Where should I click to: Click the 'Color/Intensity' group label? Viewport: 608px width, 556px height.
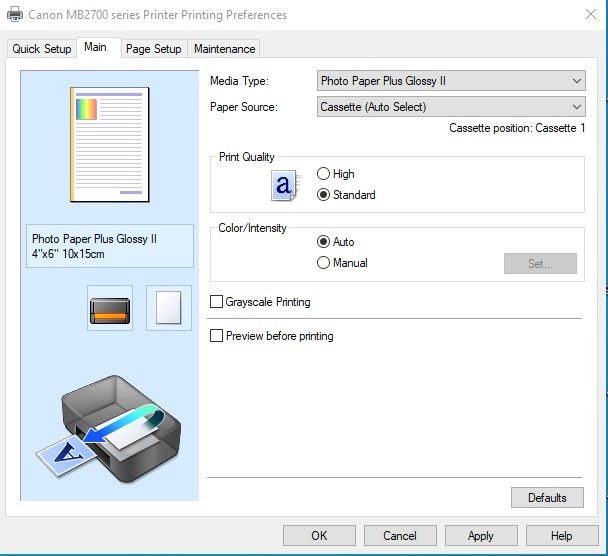tap(252, 228)
